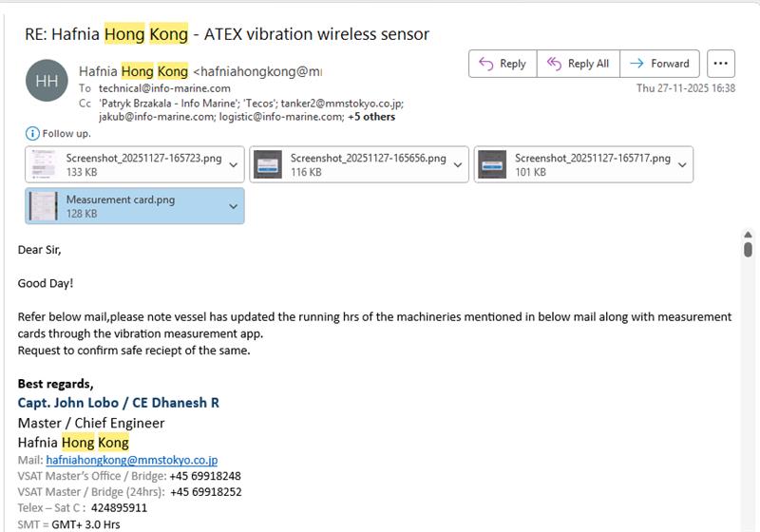Open Screenshot_20251127-165717.png attachment thumbnail icon
Screen dimensions: 760x532
pyautogui.click(x=492, y=164)
